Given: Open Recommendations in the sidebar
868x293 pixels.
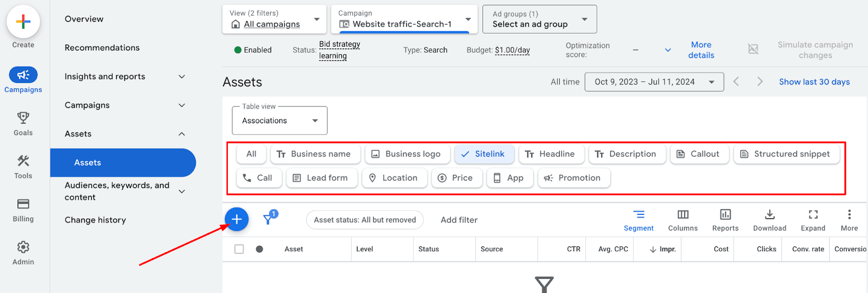Looking at the screenshot, I should coord(102,48).
